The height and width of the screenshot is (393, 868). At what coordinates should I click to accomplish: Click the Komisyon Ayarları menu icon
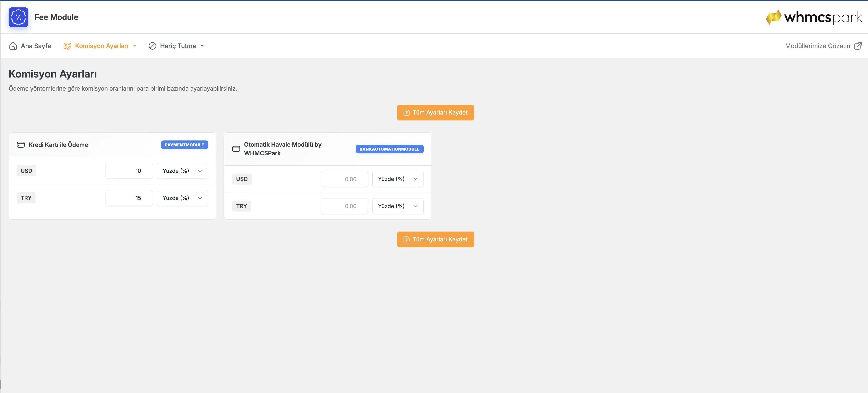(67, 46)
